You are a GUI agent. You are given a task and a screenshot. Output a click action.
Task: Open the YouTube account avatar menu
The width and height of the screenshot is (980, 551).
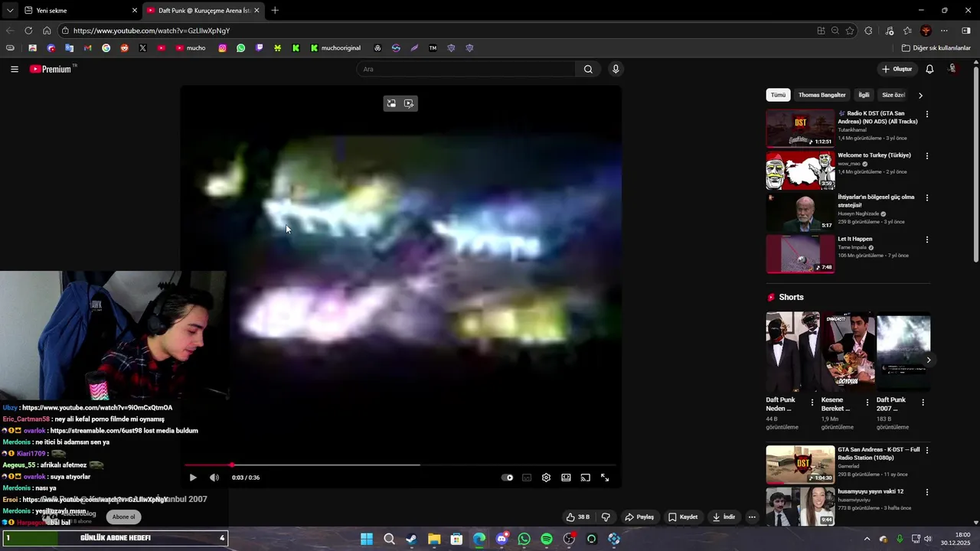(952, 69)
